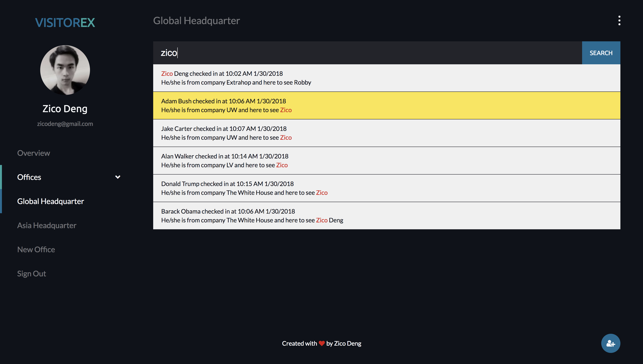Open the three-dot more options menu

coord(619,20)
